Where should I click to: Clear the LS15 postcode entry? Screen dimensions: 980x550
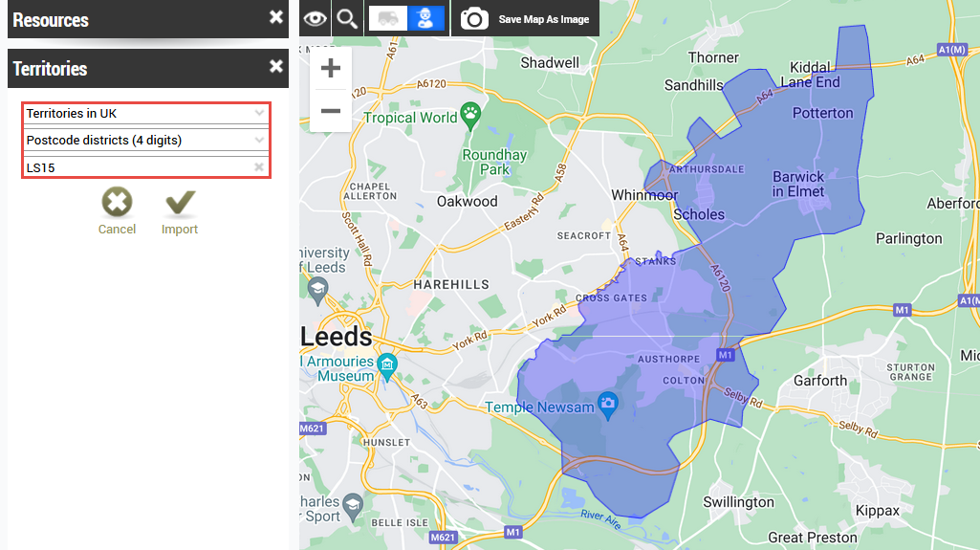(259, 167)
